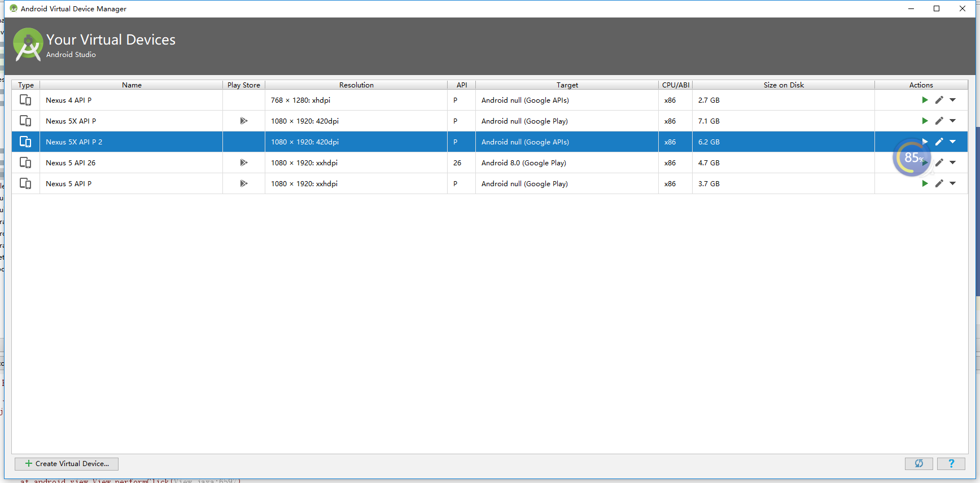Sort by Play Store column header
Screen dimensions: 980x483
point(244,85)
